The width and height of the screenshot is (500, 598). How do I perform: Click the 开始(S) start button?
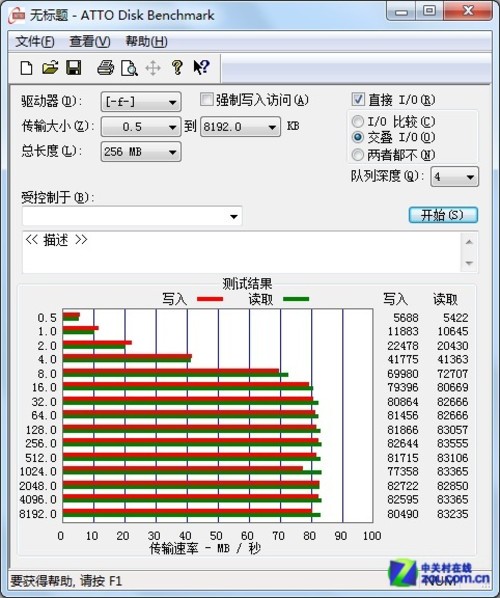coord(443,215)
